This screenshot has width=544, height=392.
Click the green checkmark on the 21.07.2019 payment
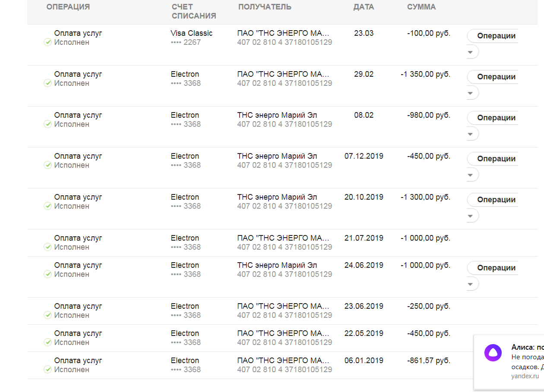48,247
